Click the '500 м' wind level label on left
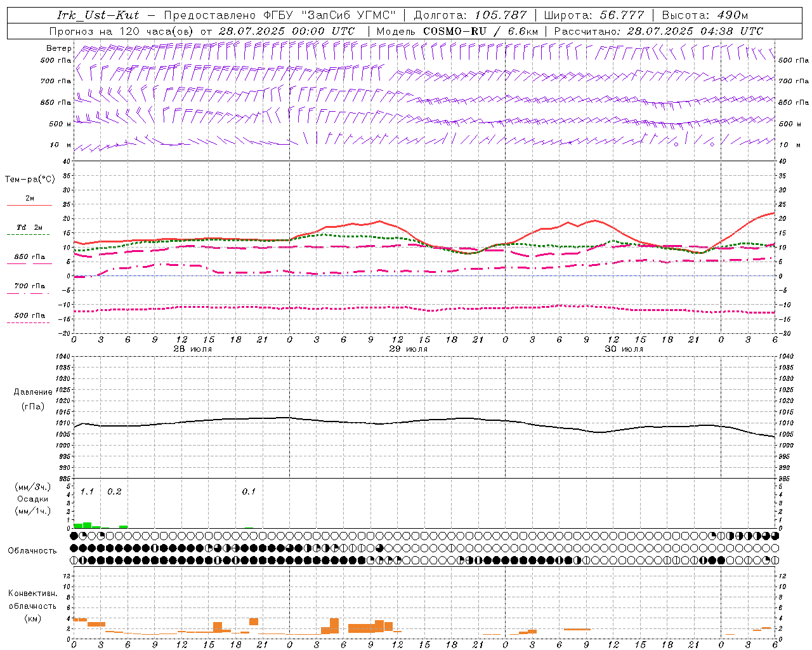Image resolution: width=812 pixels, height=650 pixels. pyautogui.click(x=60, y=124)
